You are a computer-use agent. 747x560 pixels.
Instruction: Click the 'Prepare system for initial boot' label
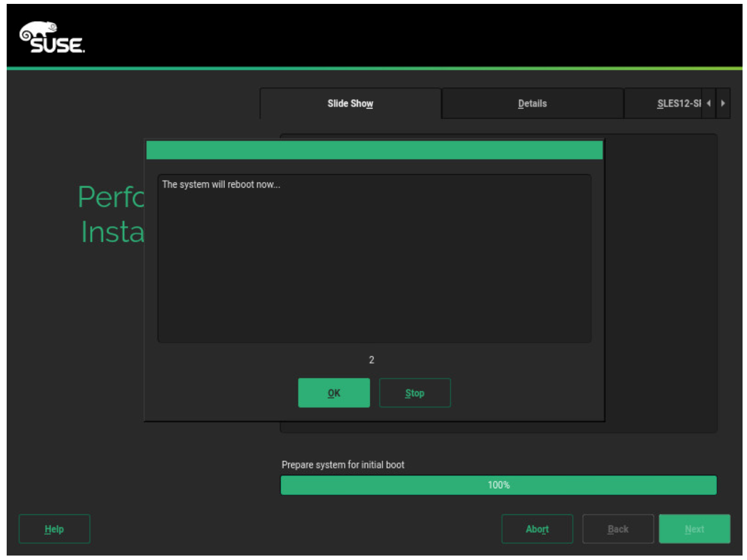[343, 465]
